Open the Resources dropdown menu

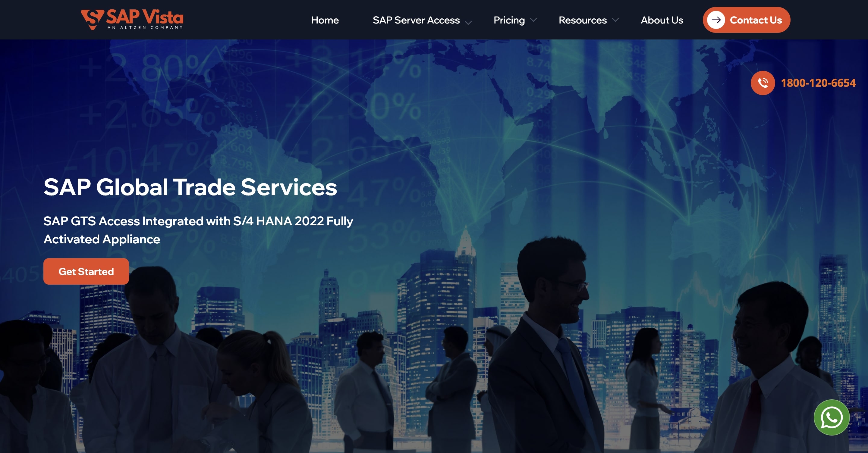point(616,21)
